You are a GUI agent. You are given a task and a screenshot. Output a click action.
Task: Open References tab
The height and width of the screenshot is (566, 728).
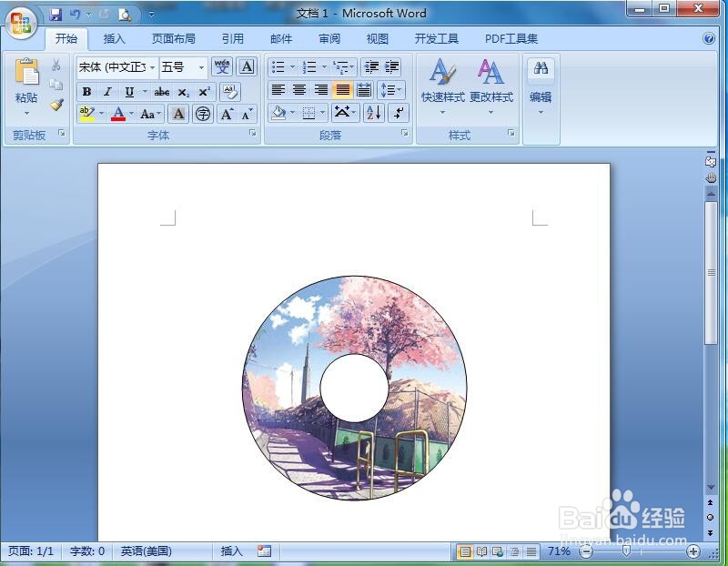coord(233,39)
